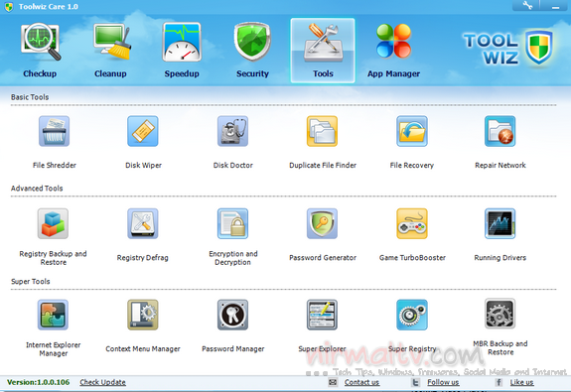Launch the Disk Wiper tool

click(143, 131)
